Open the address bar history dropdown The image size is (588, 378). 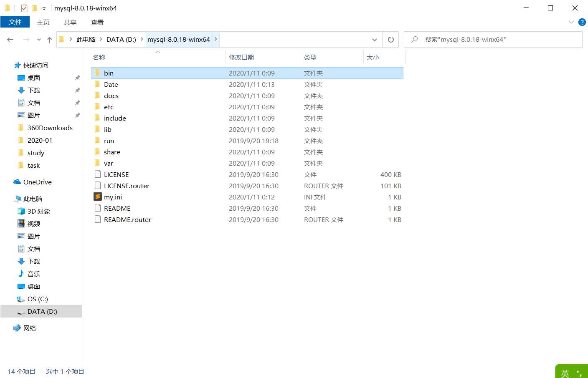pyautogui.click(x=375, y=40)
